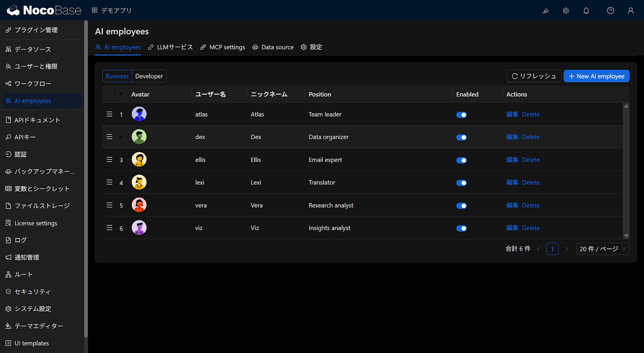Open the settings gear in top bar

tap(566, 11)
